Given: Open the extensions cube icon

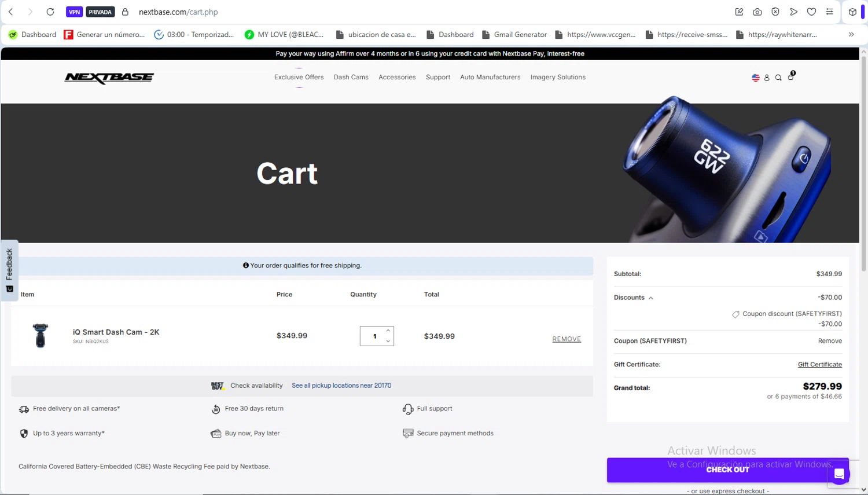Looking at the screenshot, I should 852,12.
